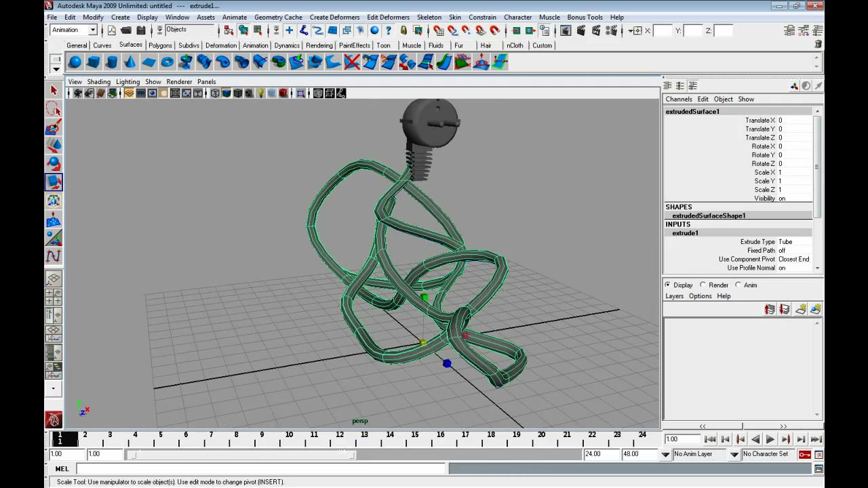868x488 pixels.
Task: Open the playback range dropdown arrow
Action: pos(665,454)
